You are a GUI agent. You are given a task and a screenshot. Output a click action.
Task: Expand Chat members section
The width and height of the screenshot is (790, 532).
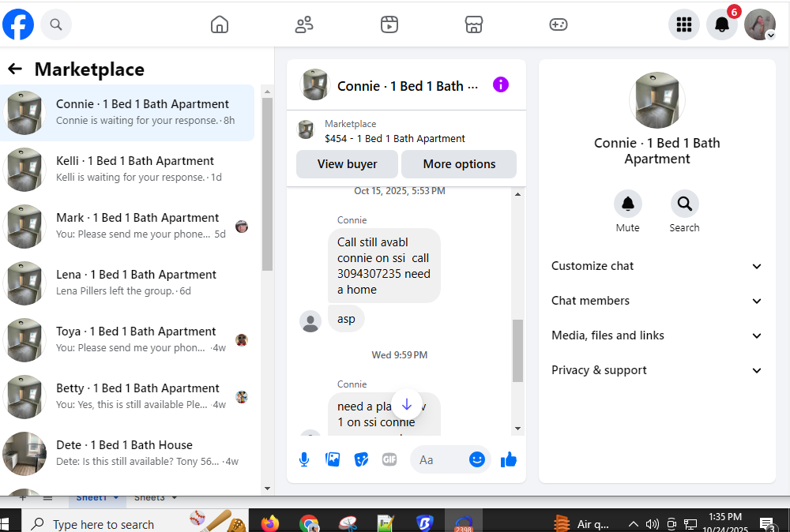click(656, 301)
